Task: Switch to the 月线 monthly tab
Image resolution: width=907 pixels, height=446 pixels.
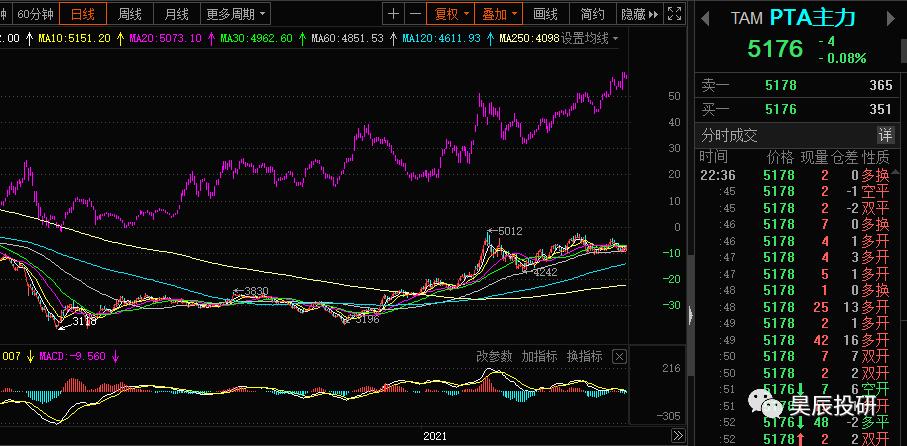Action: tap(176, 14)
